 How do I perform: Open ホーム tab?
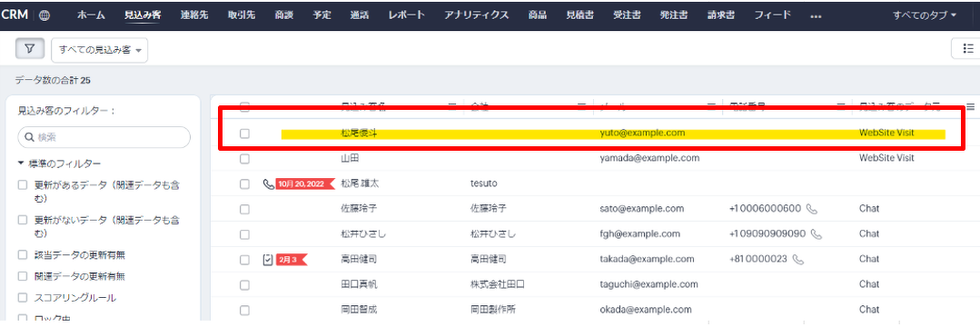tap(91, 15)
